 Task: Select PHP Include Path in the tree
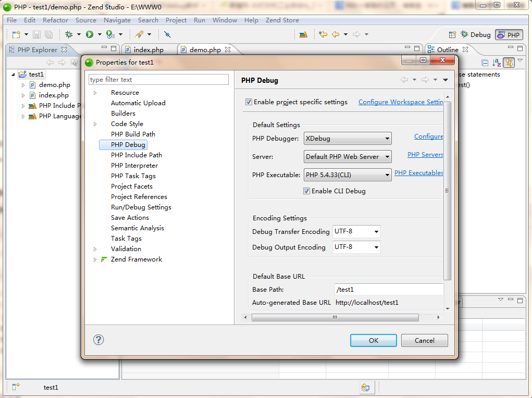(x=137, y=155)
